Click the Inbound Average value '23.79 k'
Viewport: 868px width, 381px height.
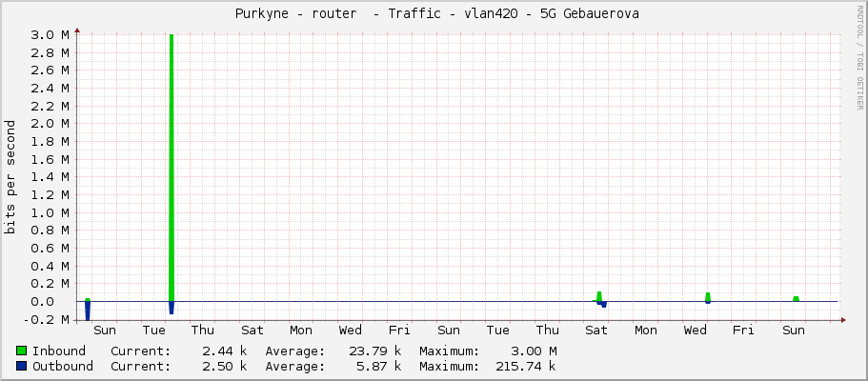[x=374, y=351]
